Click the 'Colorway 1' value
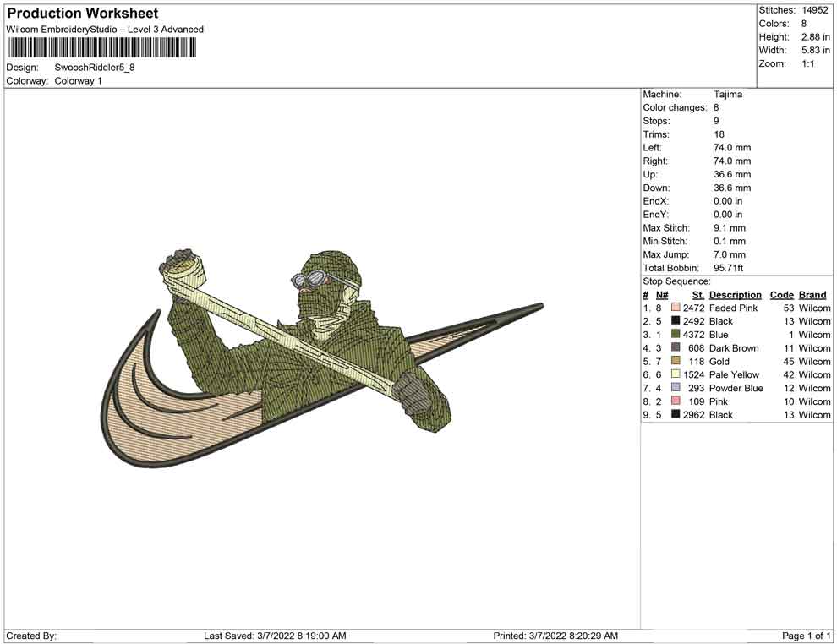The image size is (837, 644). (x=78, y=81)
